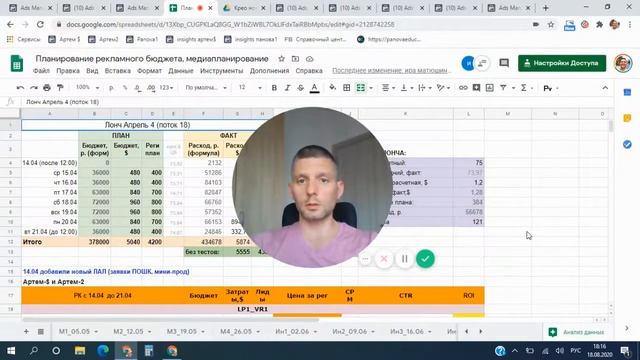The width and height of the screenshot is (640, 360).
Task: Insert a chart
Action: tap(490, 88)
